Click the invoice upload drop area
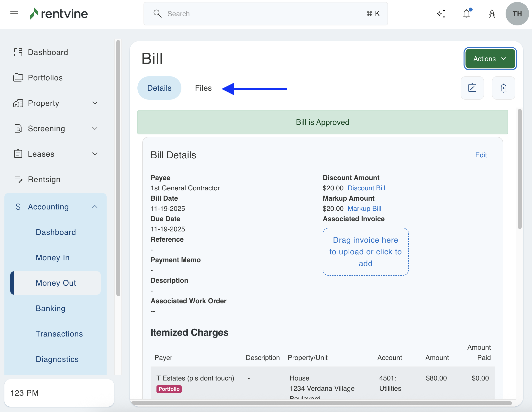Viewport: 532px width, 412px height. coord(366,252)
